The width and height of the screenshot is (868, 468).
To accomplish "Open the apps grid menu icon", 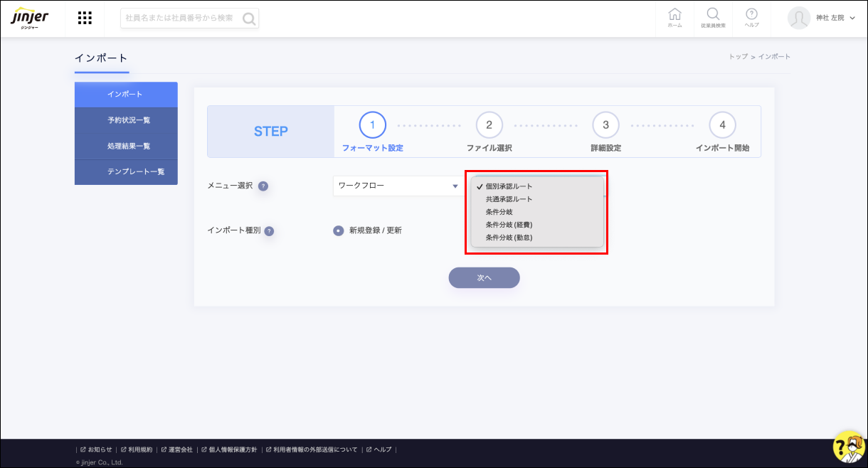I will coord(85,18).
